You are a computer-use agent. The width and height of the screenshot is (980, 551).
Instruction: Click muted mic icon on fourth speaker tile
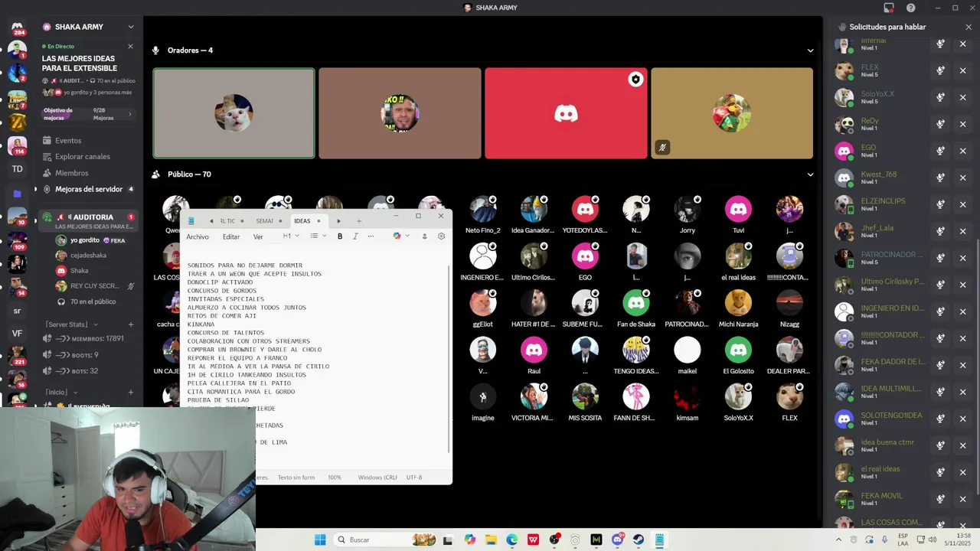(x=662, y=148)
